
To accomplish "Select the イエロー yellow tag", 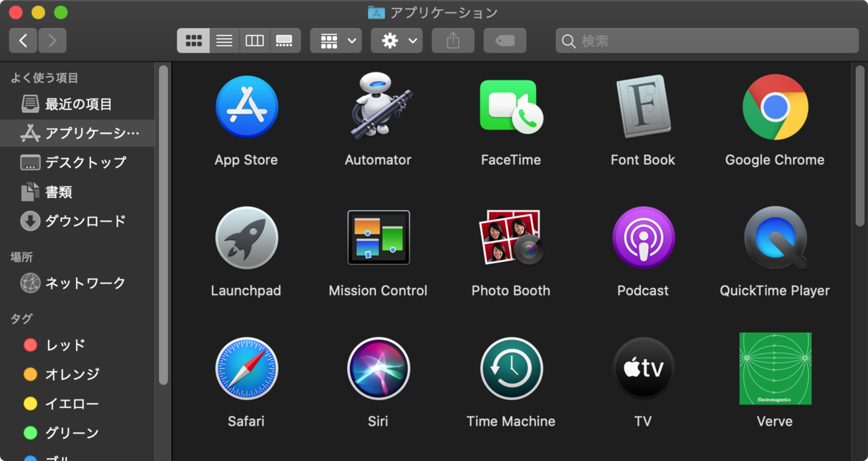I will (77, 404).
